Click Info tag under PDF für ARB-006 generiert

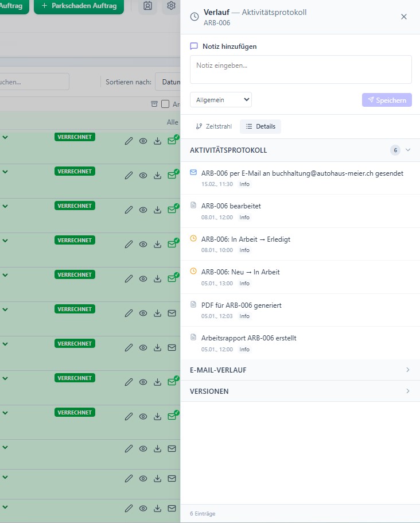click(x=244, y=316)
